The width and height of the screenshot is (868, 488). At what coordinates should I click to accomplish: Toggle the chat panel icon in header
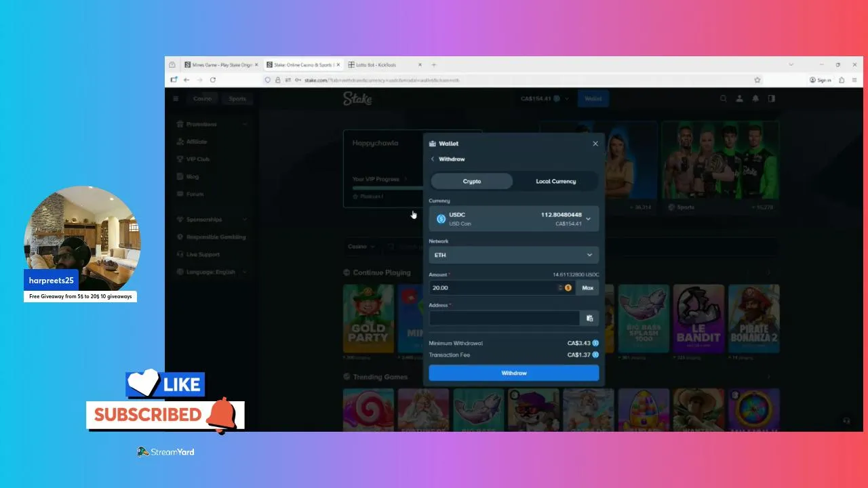click(771, 98)
